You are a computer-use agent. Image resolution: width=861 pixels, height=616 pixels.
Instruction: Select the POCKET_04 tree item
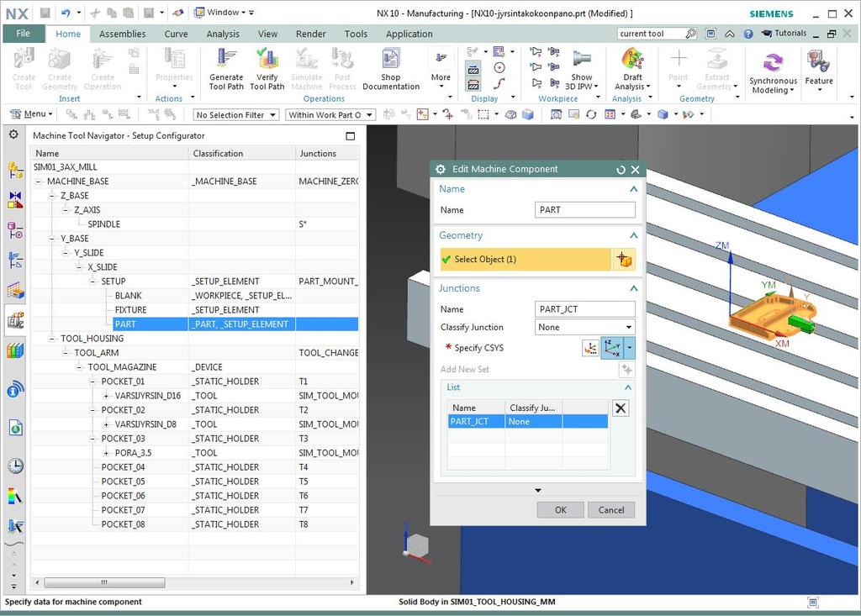click(x=123, y=466)
